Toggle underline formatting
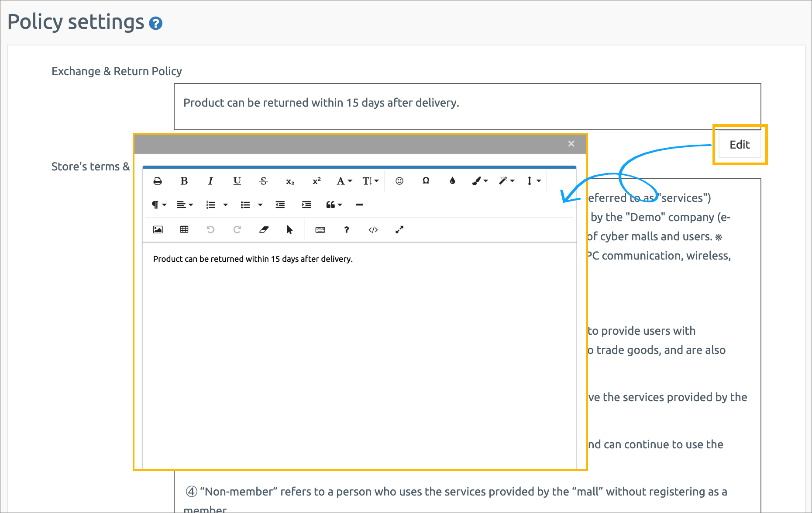The width and height of the screenshot is (812, 513). pos(237,181)
